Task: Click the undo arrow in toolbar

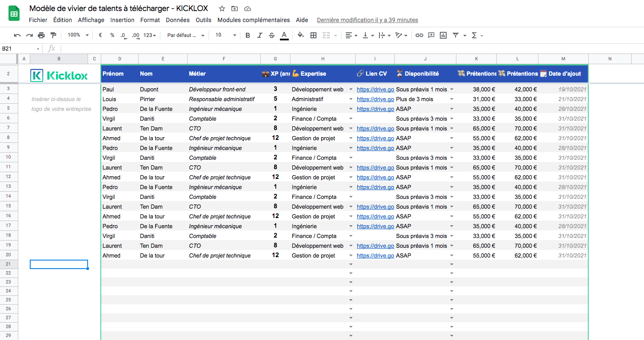Action: coord(17,35)
